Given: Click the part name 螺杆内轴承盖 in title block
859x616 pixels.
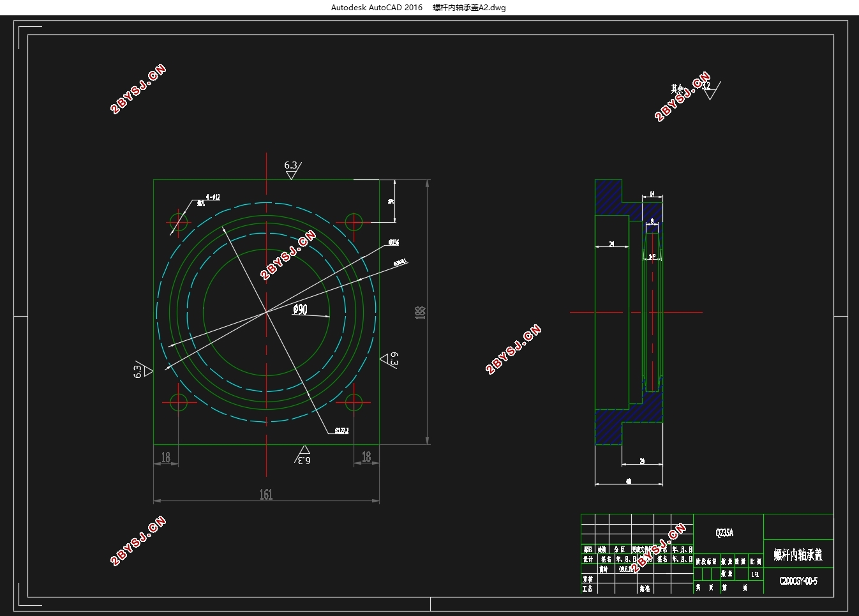Looking at the screenshot, I should pyautogui.click(x=798, y=555).
